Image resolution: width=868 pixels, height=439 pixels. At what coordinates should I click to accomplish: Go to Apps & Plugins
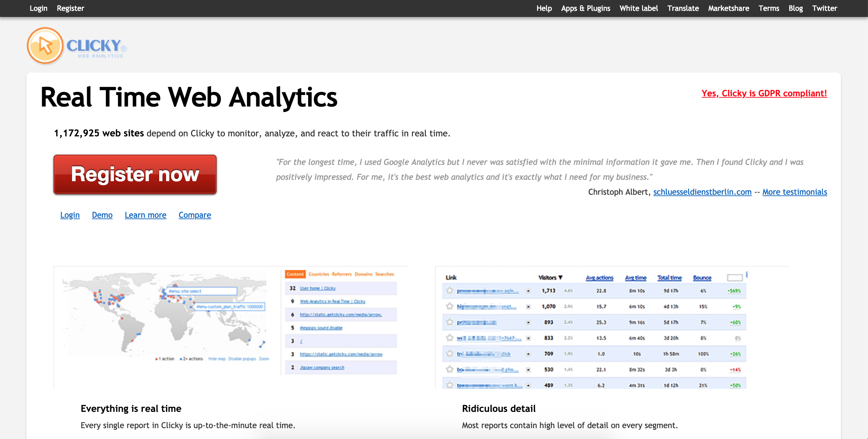(x=585, y=8)
